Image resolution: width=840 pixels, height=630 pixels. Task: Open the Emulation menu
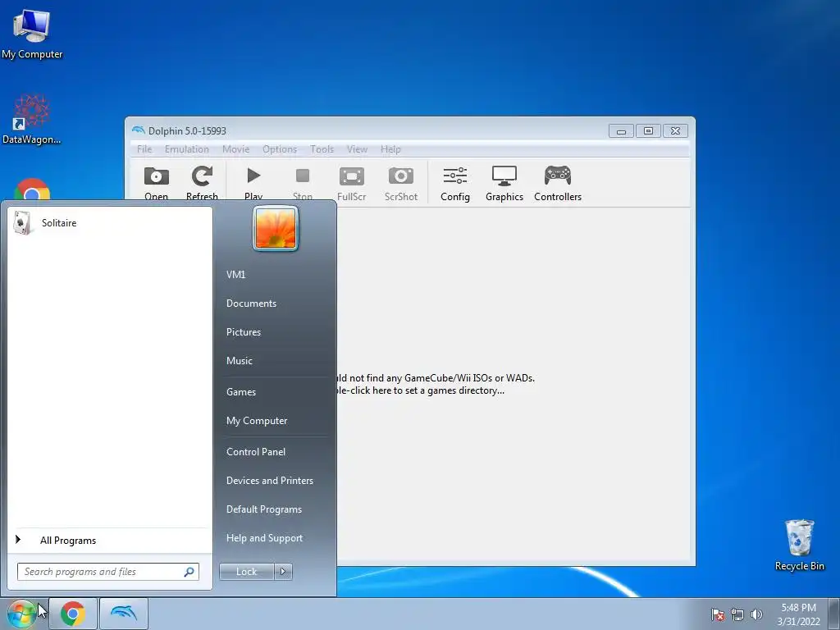(186, 149)
